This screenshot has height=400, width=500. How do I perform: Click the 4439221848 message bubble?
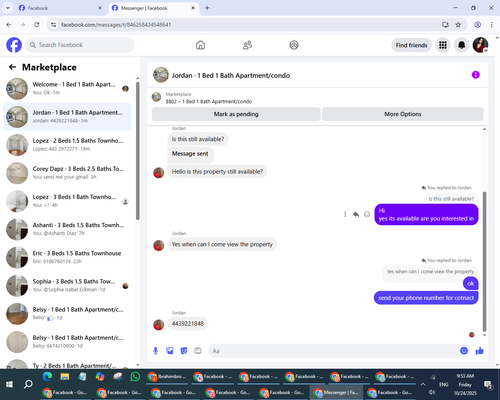pos(188,324)
